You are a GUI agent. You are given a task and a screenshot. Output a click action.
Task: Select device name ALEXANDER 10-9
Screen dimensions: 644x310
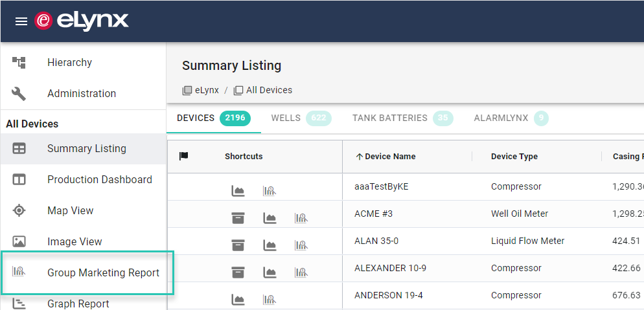(x=390, y=268)
